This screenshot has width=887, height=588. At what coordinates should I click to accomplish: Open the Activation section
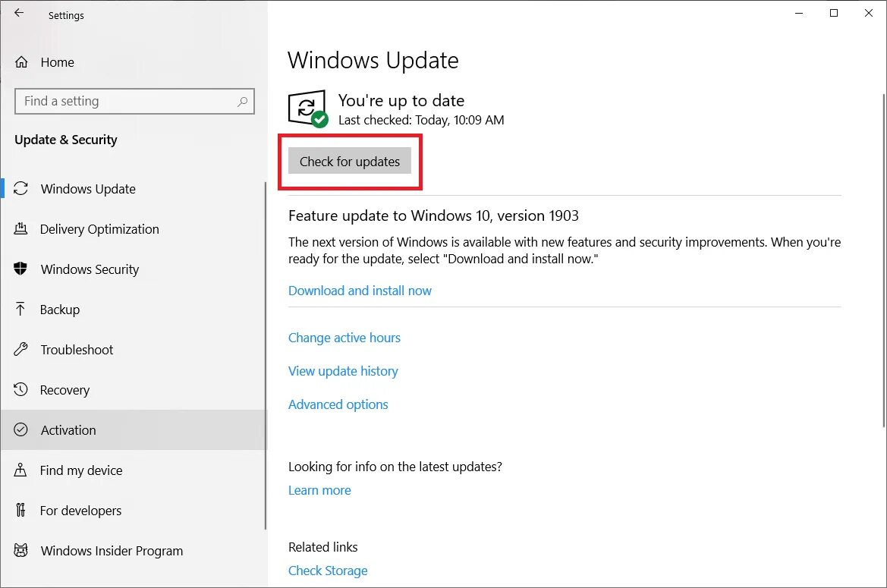pyautogui.click(x=134, y=429)
